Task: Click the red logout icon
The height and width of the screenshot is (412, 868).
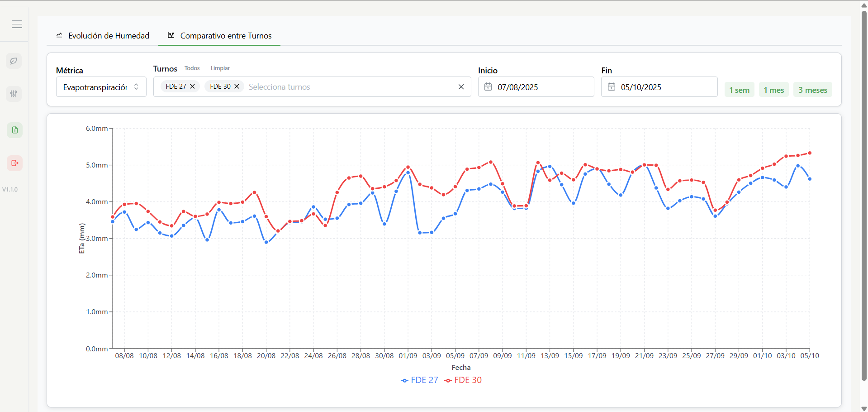Action: coord(15,163)
